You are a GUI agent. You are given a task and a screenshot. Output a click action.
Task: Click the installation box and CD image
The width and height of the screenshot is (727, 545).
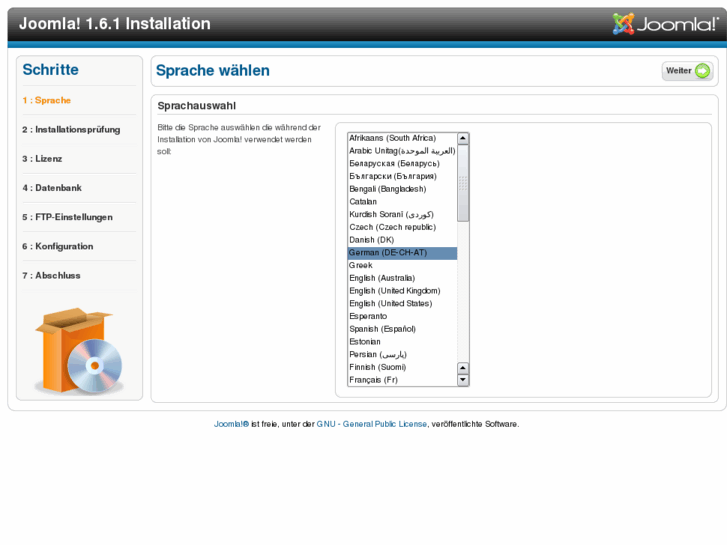click(79, 351)
